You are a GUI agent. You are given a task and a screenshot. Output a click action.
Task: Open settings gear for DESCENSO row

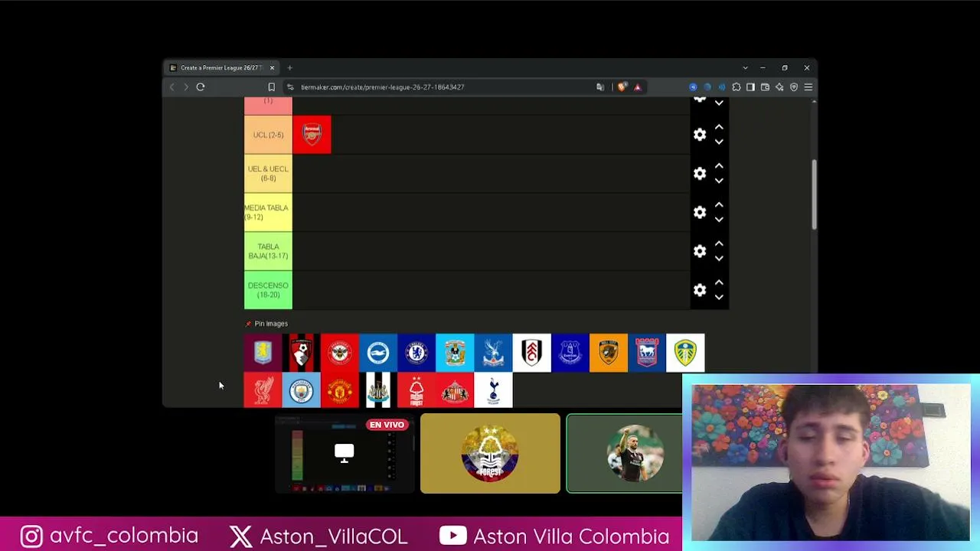700,290
